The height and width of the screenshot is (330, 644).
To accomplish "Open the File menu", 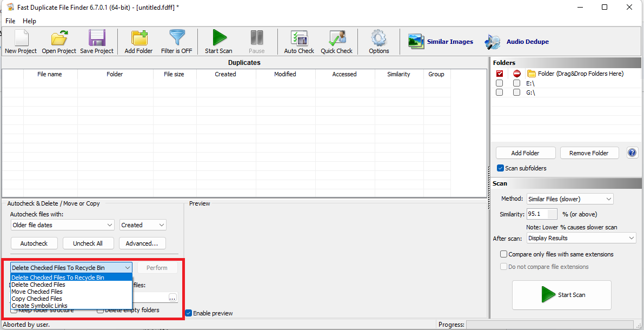I will point(10,21).
